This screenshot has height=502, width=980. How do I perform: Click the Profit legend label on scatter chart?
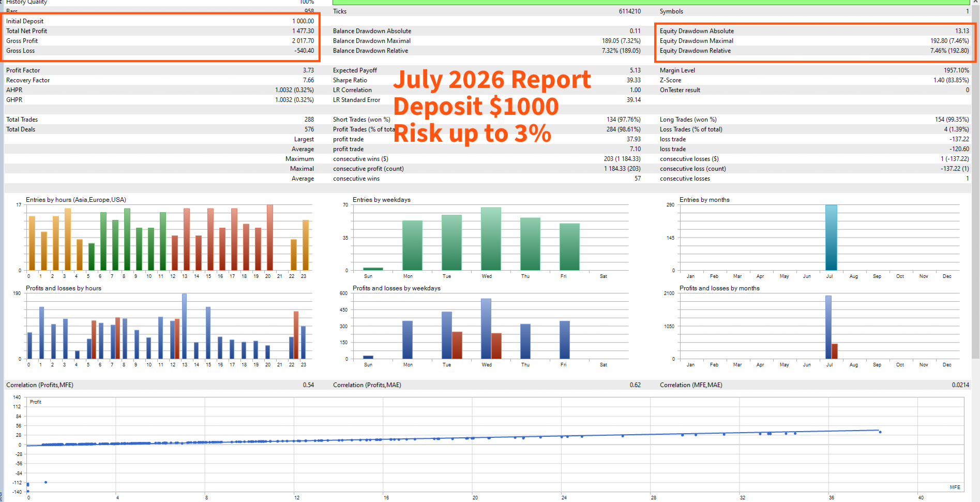[x=36, y=402]
